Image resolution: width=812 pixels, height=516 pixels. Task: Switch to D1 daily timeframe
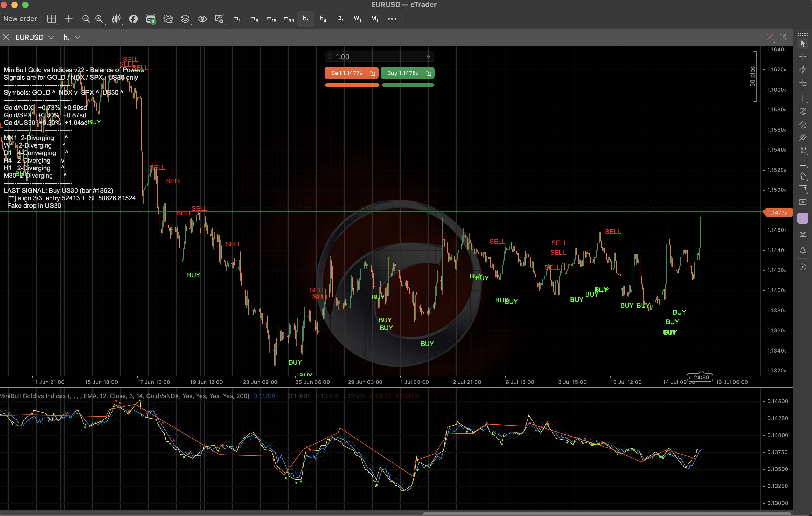(x=340, y=19)
